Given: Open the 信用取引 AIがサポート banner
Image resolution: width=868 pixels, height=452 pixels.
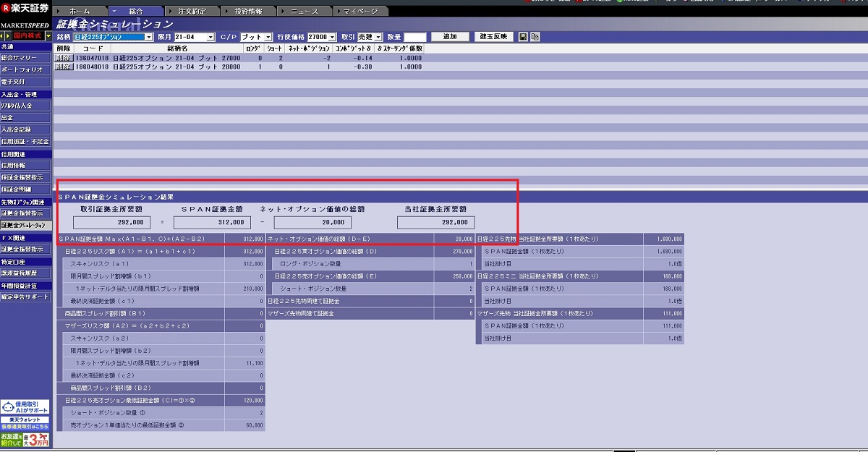Looking at the screenshot, I should click(x=25, y=407).
